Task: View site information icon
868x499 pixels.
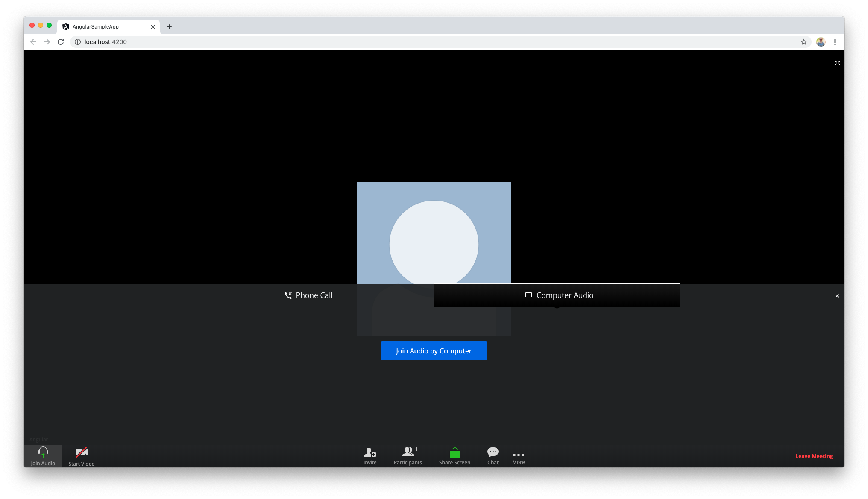Action: [x=78, y=42]
